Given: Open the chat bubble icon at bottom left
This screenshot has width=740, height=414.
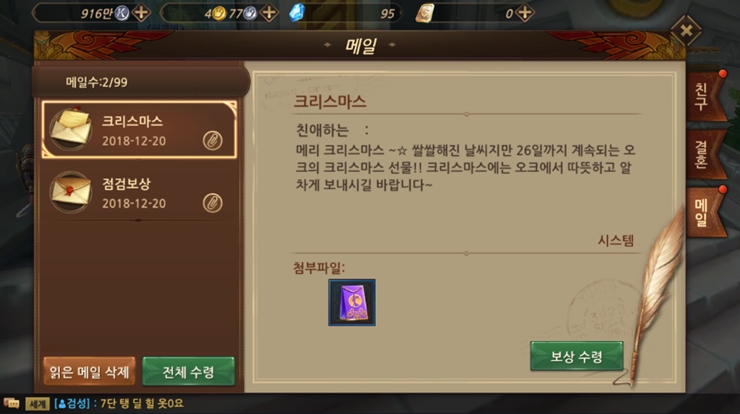Looking at the screenshot, I should pyautogui.click(x=11, y=404).
